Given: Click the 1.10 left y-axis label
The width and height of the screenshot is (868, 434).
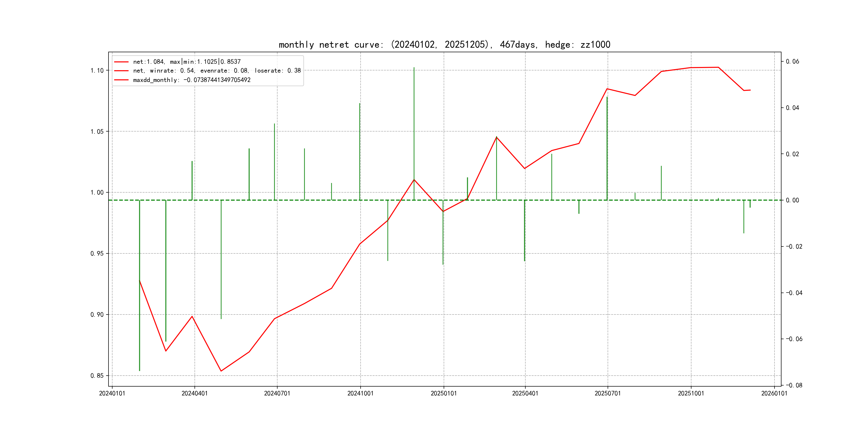Looking at the screenshot, I should tap(97, 70).
